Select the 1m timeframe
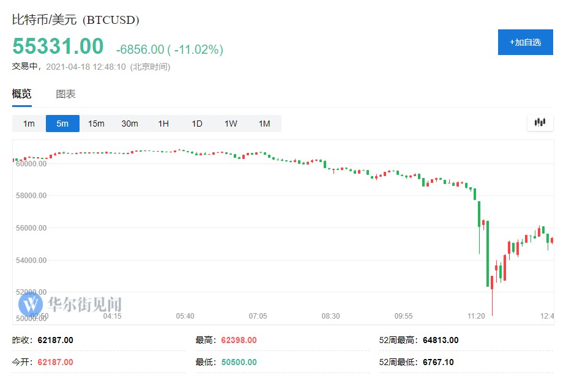The height and width of the screenshot is (392, 566). pos(29,124)
